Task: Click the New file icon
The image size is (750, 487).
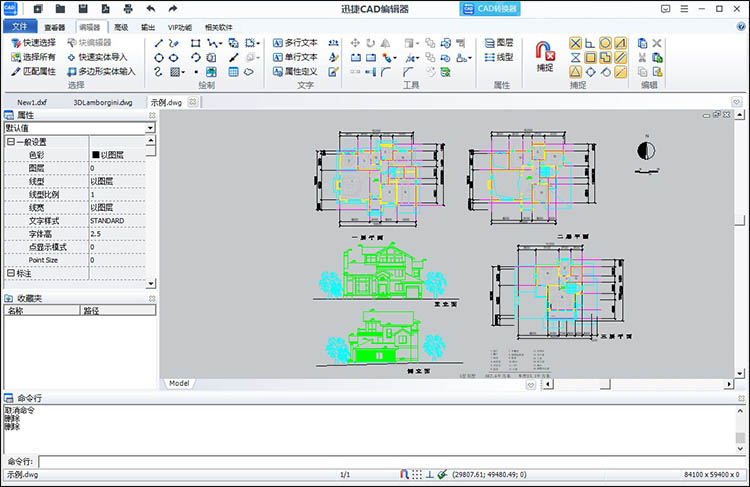Action: pyautogui.click(x=38, y=9)
